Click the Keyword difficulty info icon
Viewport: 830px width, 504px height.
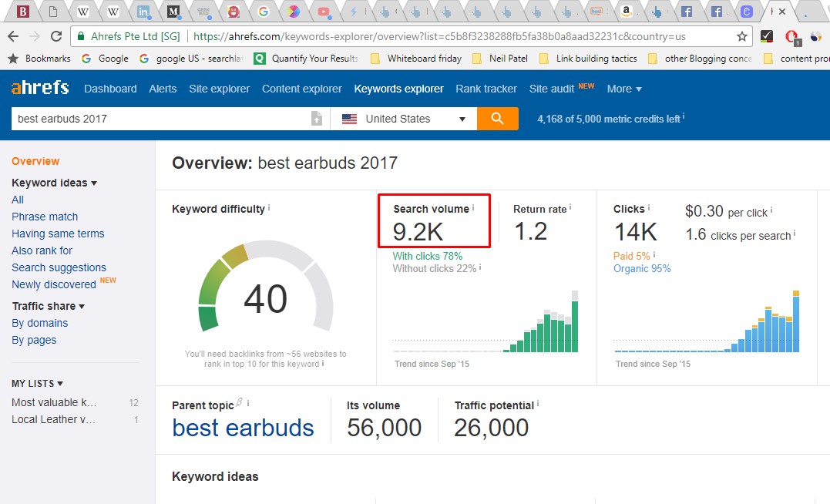[269, 207]
